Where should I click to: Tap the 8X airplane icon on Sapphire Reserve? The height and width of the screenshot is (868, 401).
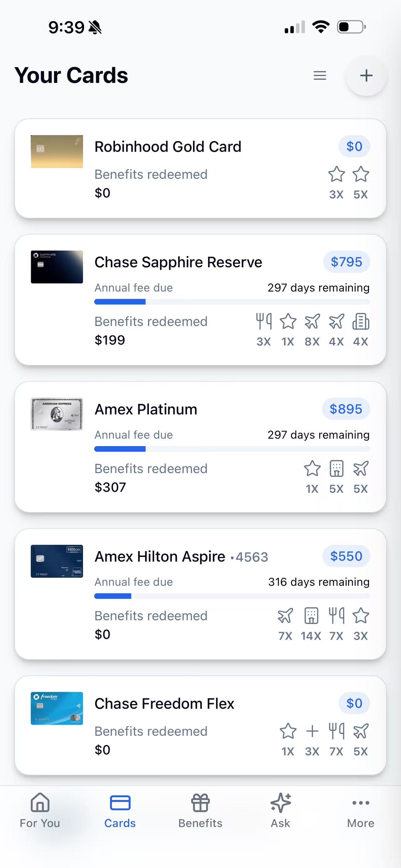(x=312, y=321)
